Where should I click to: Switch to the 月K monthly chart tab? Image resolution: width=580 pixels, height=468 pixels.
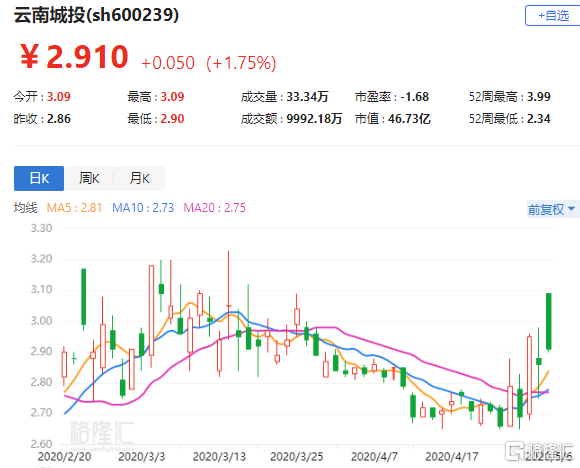coord(139,178)
